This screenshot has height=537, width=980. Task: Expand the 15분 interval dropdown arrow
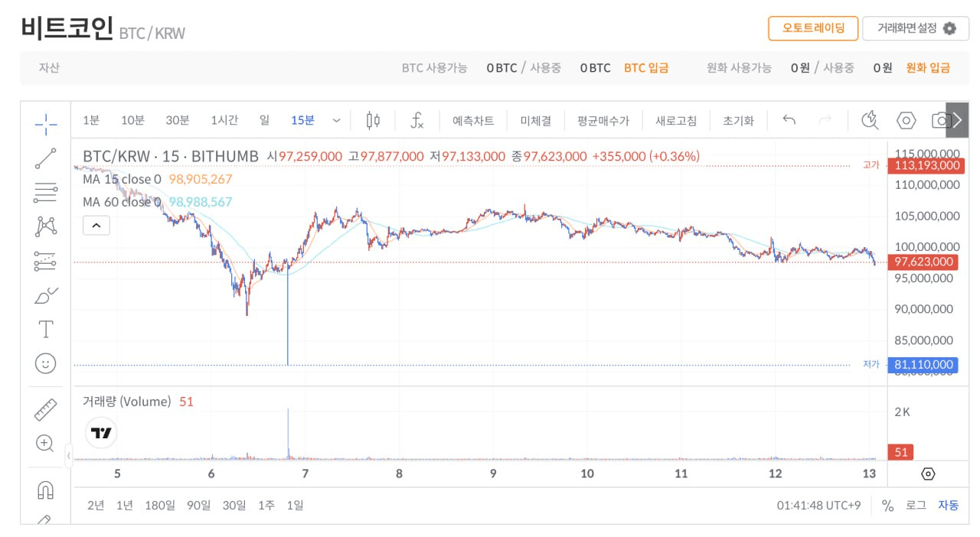[336, 120]
